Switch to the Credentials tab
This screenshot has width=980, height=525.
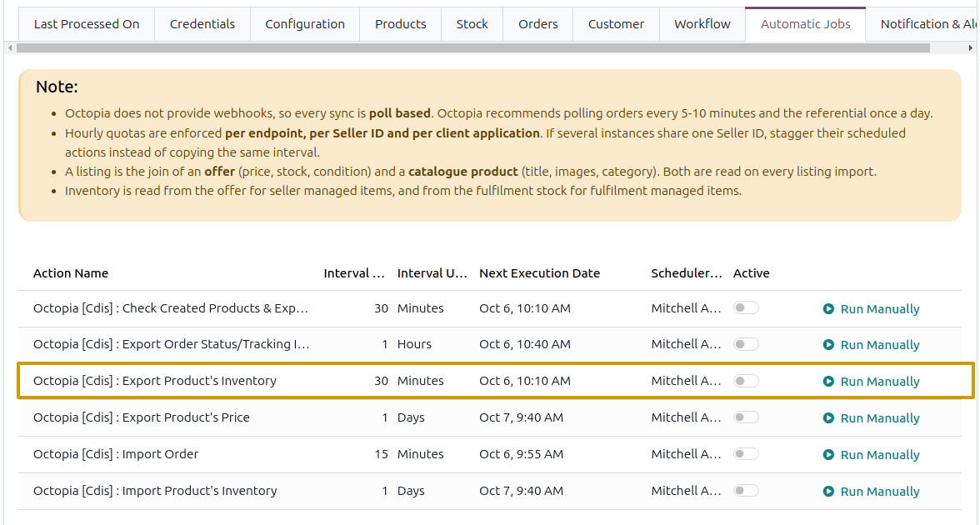click(202, 24)
